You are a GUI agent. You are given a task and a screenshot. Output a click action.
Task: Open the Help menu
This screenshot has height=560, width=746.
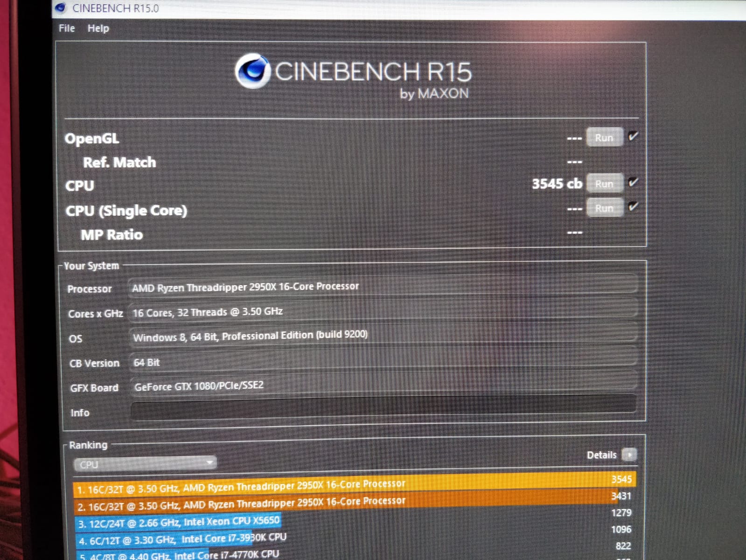click(x=98, y=28)
